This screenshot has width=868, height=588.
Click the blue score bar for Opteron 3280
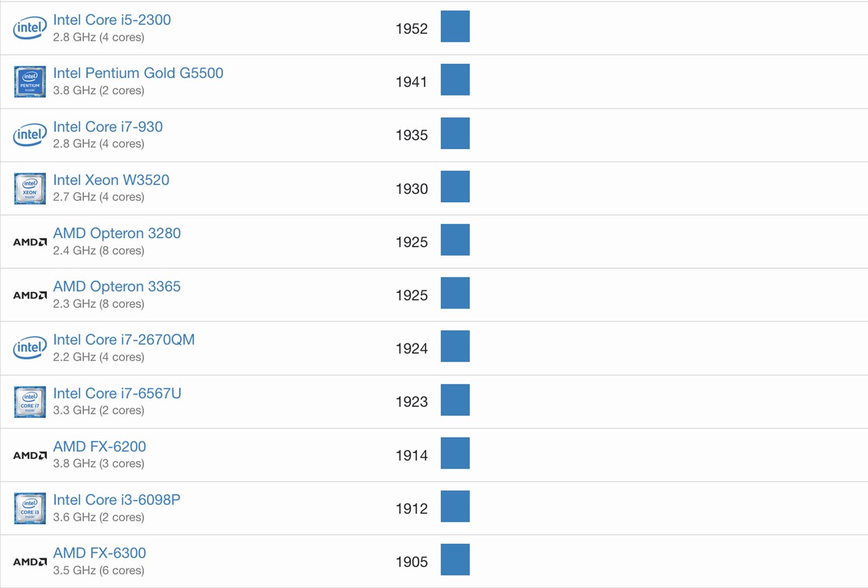455,240
